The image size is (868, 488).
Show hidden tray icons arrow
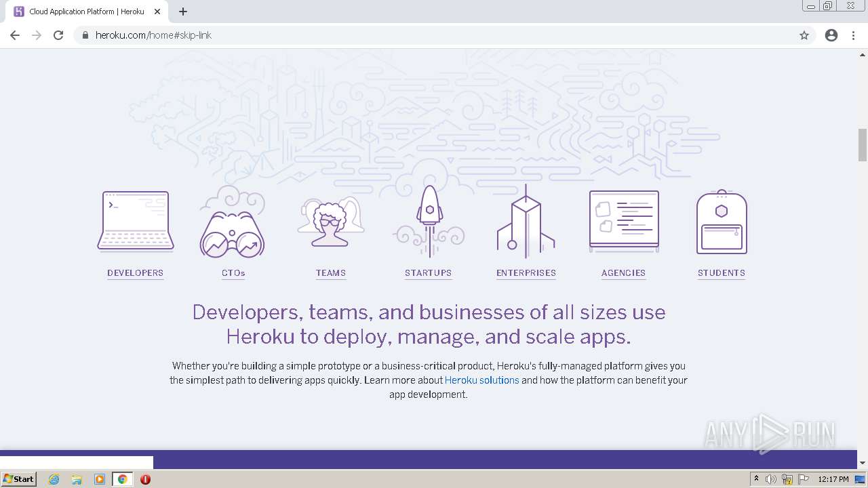(756, 479)
